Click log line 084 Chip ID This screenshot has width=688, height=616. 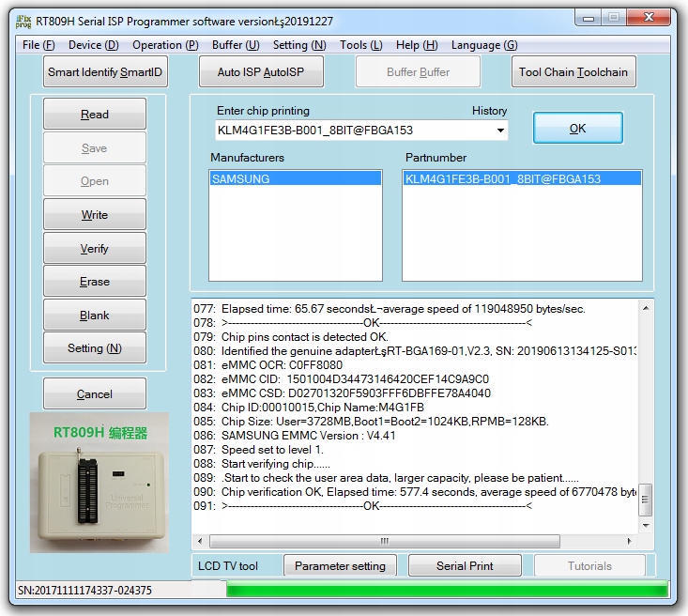pyautogui.click(x=309, y=407)
